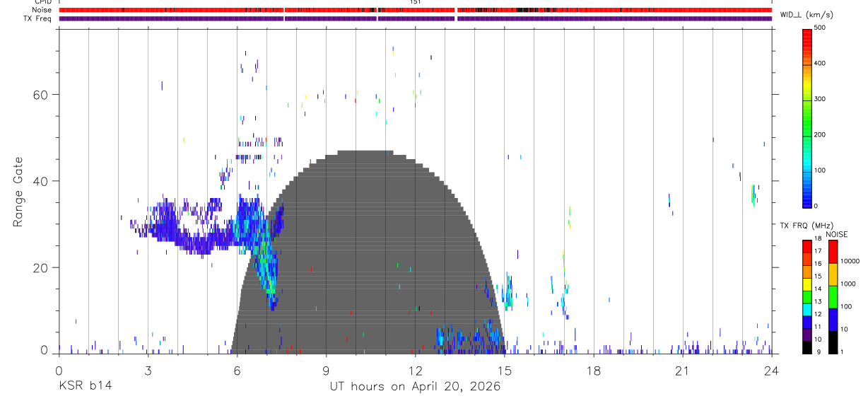Click the WID⊥ (km/s) colorbar title
This screenshot has width=868, height=401.
click(809, 15)
